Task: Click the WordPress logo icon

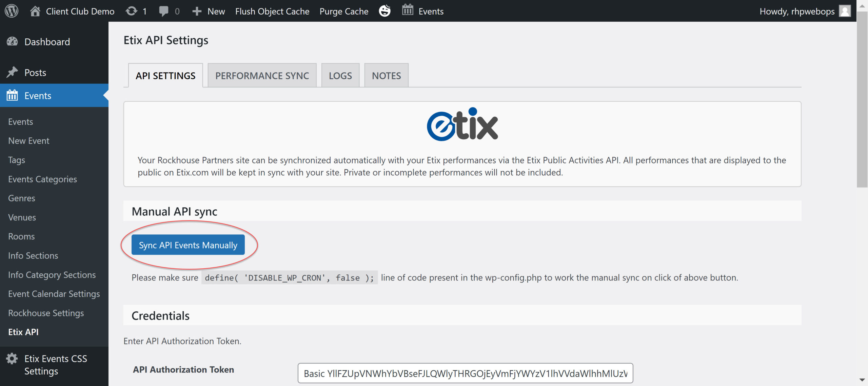Action: (12, 11)
